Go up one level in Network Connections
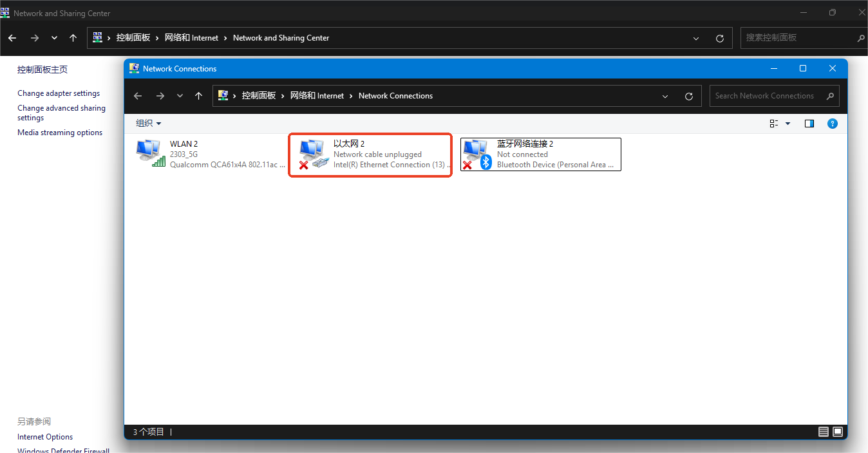 [199, 96]
